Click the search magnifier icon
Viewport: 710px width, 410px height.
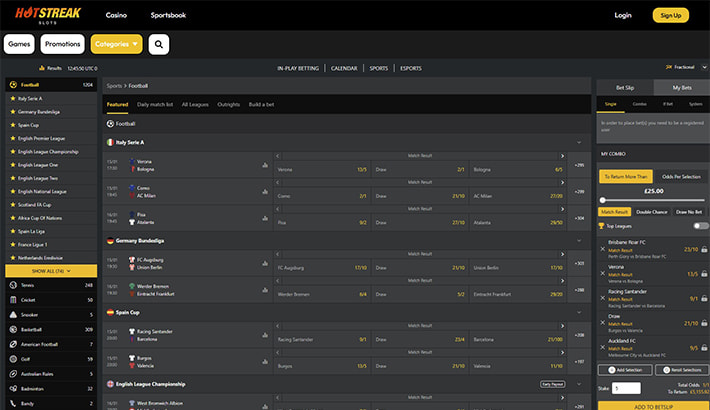(159, 44)
